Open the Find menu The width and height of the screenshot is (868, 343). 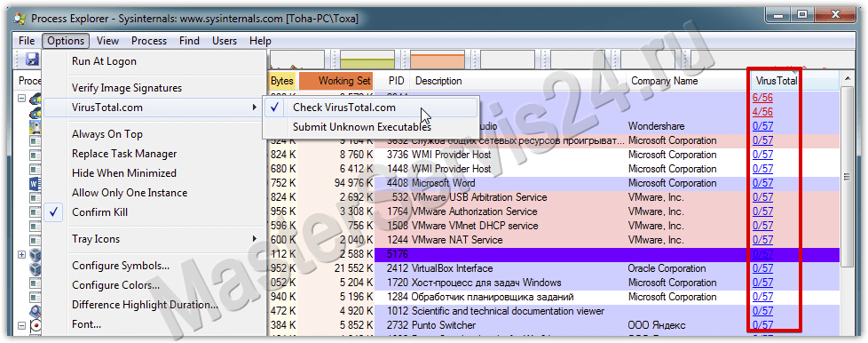189,41
